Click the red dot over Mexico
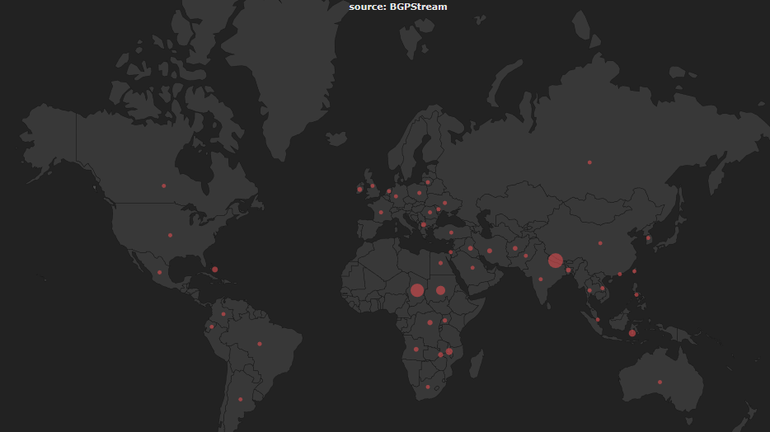The height and width of the screenshot is (432, 770). (159, 272)
